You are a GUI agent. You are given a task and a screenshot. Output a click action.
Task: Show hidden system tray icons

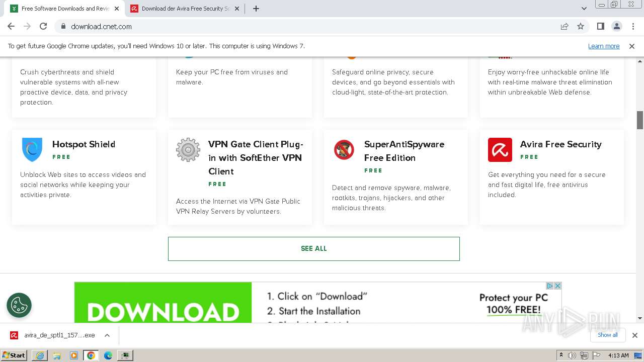coord(561,355)
